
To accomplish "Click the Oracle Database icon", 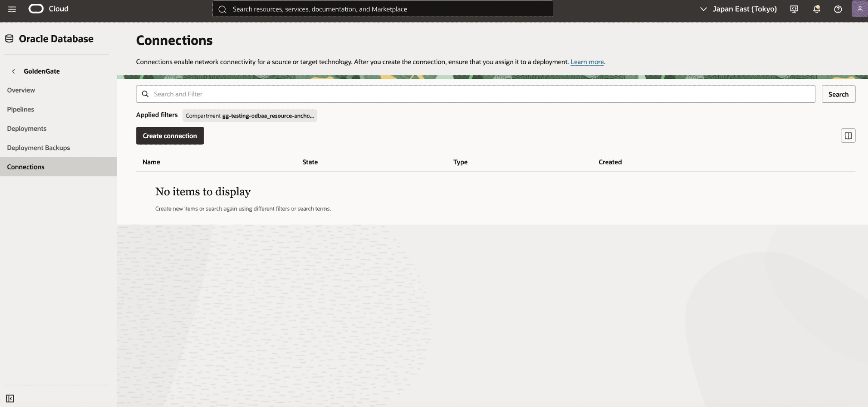I will tap(9, 39).
